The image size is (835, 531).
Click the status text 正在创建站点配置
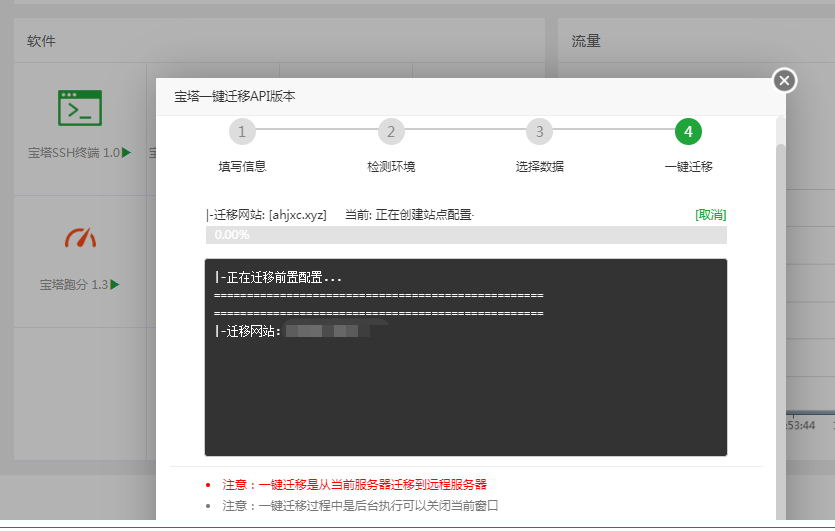[x=424, y=215]
